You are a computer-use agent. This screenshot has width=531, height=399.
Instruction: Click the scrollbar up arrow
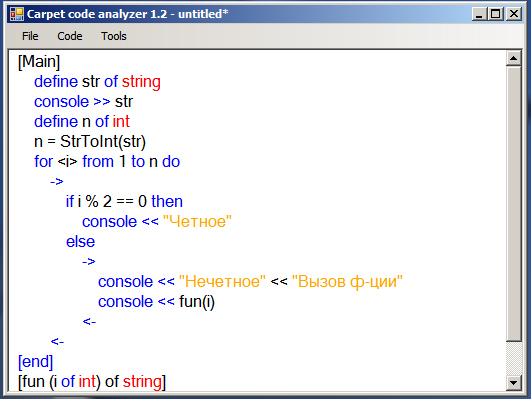(x=513, y=58)
